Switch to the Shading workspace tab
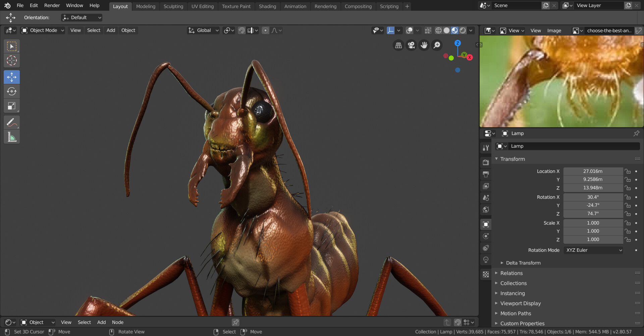The width and height of the screenshot is (644, 336). coord(267,6)
